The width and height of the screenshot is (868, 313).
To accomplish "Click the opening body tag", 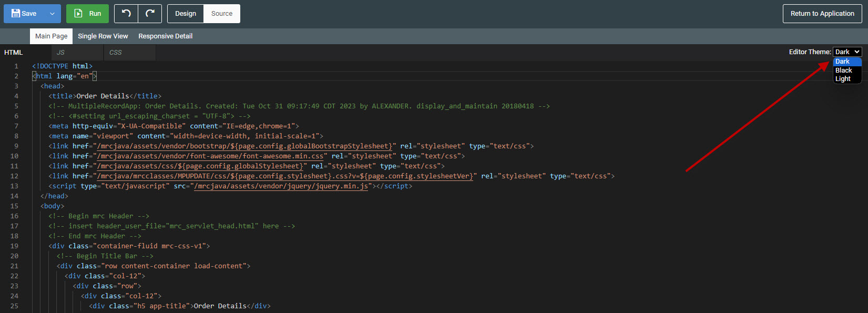I will 53,206.
